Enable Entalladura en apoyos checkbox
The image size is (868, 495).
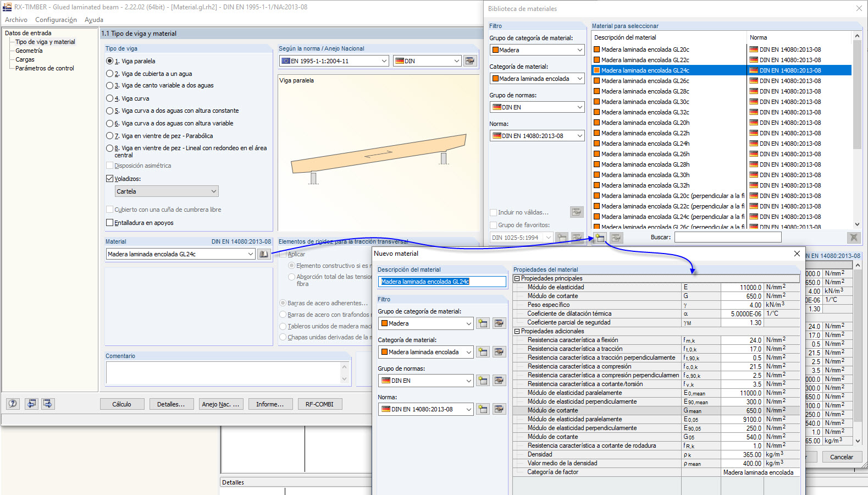coord(109,223)
